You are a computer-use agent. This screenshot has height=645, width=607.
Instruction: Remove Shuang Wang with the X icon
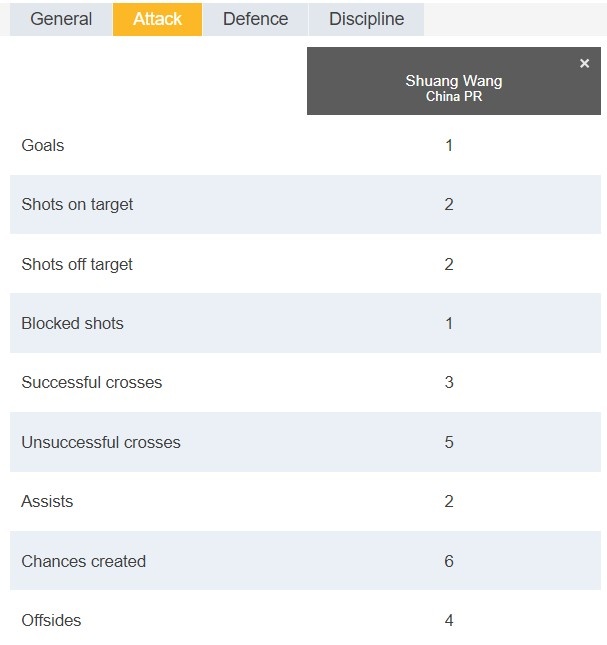click(584, 63)
